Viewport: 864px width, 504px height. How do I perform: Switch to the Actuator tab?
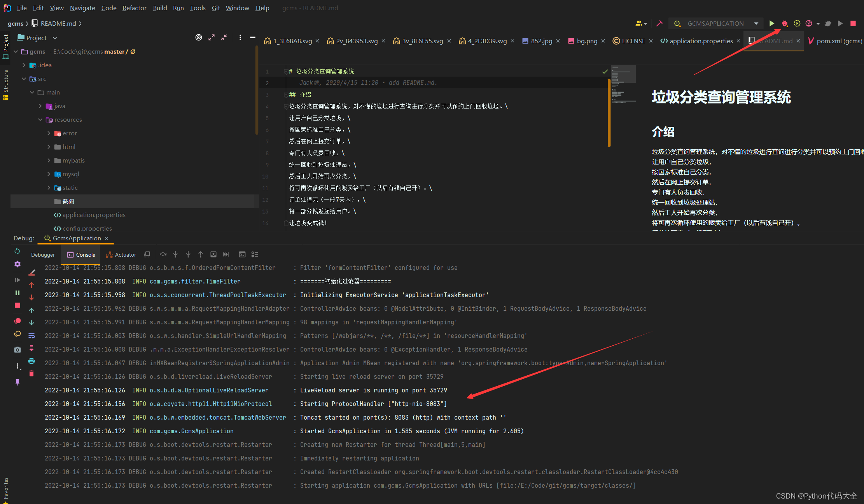point(121,255)
